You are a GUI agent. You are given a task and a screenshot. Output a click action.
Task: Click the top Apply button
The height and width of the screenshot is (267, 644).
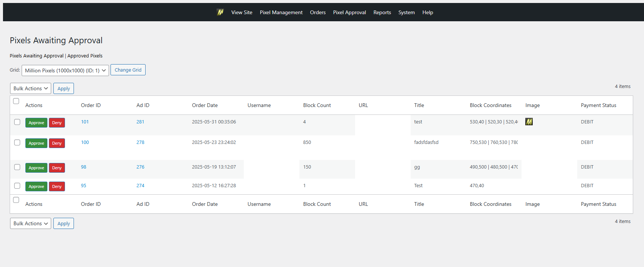click(x=63, y=88)
